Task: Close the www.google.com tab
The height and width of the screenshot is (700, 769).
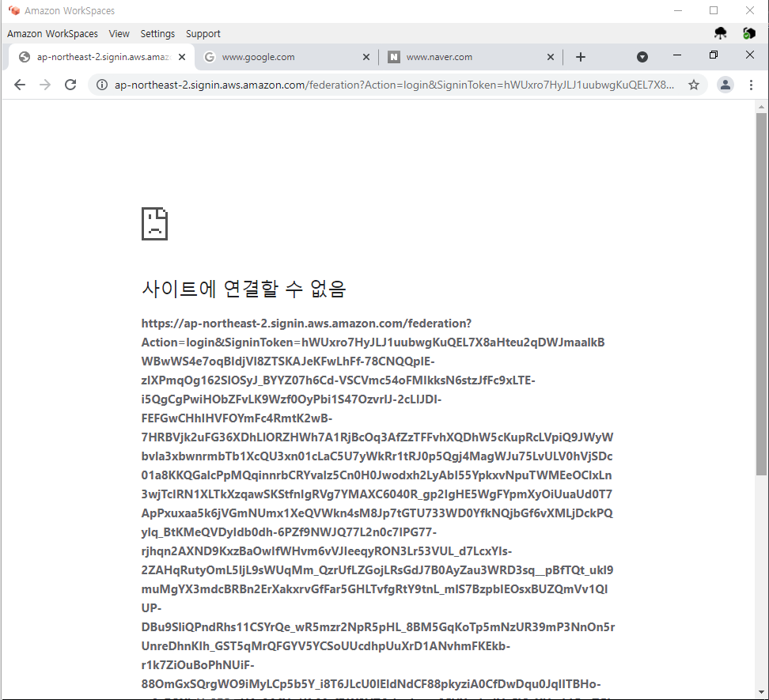Action: coord(366,57)
